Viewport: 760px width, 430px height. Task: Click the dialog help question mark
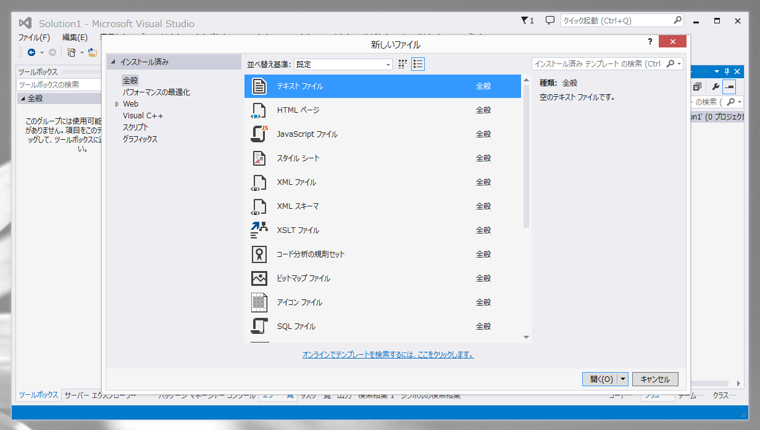coord(649,42)
